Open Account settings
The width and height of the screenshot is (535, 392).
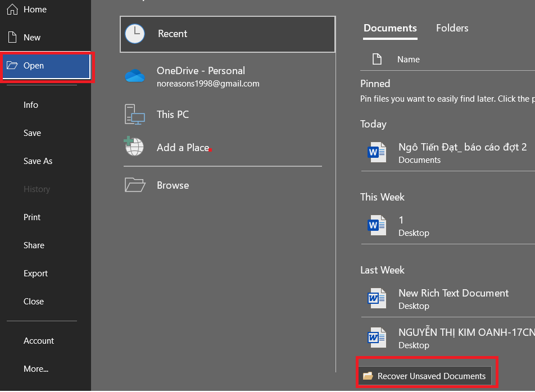(39, 340)
